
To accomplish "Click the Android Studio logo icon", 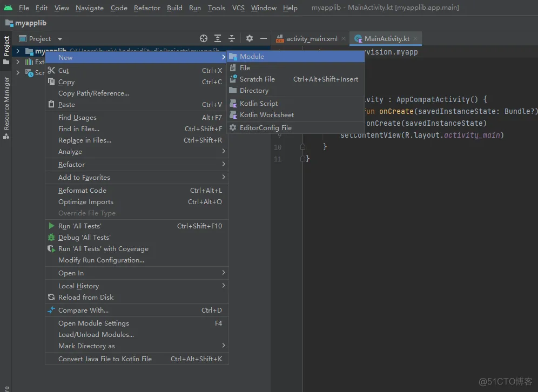I will (x=8, y=8).
